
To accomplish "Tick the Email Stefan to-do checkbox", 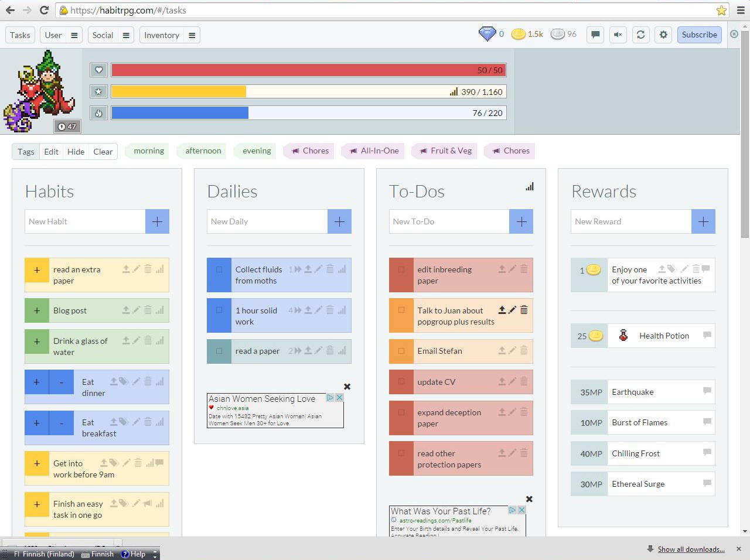I will point(401,351).
